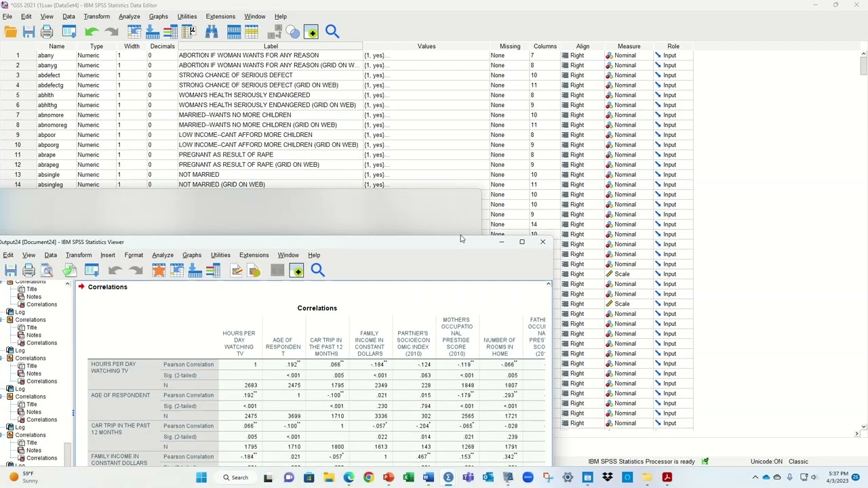The height and width of the screenshot is (488, 868).
Task: Click AGE OF RESPONDENT row label in table
Action: [x=121, y=395]
